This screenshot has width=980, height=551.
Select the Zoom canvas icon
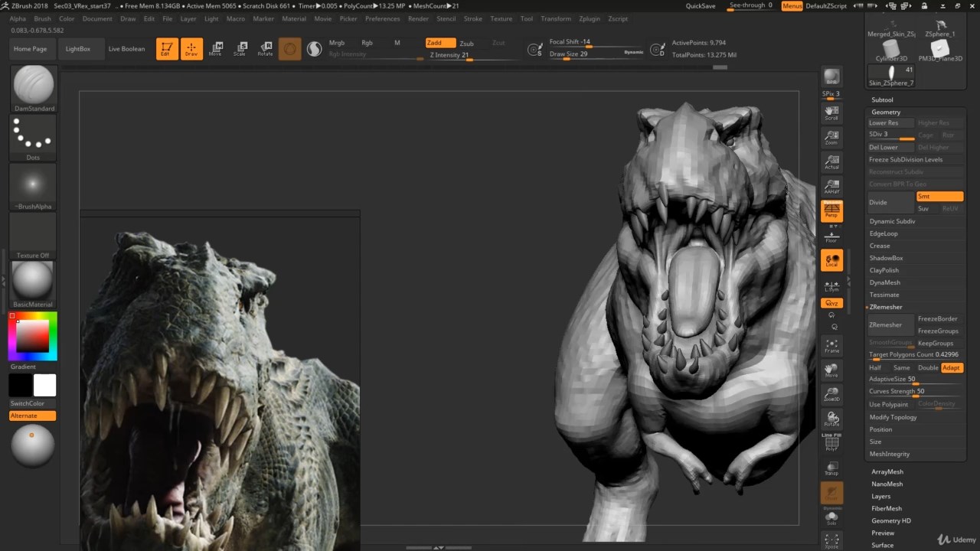click(x=831, y=138)
